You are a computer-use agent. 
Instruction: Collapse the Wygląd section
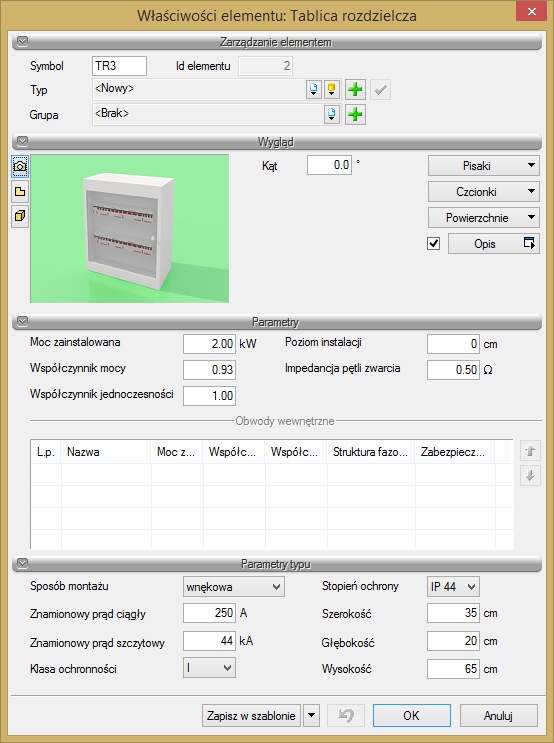[22, 141]
